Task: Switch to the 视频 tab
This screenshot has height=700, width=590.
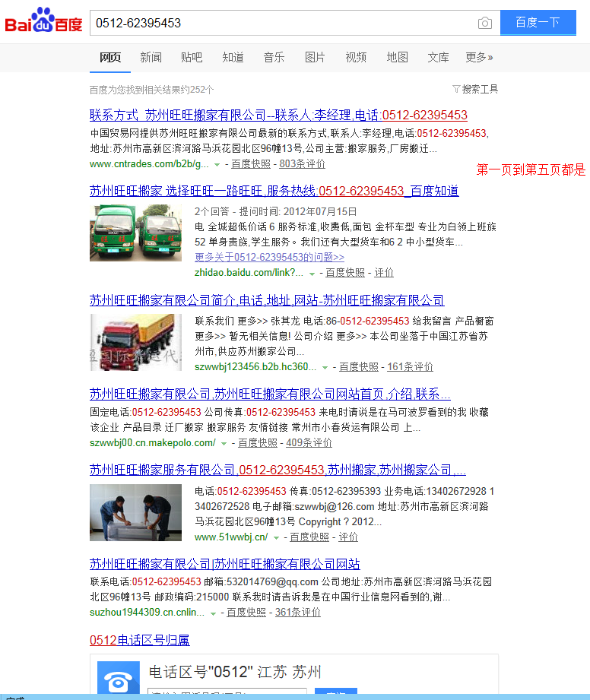Action: 356,57
